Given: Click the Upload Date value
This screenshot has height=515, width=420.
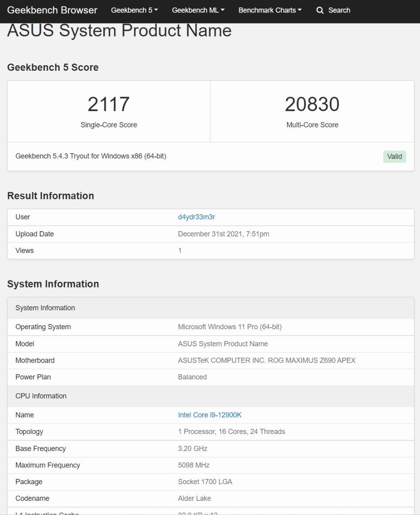Looking at the screenshot, I should pos(224,234).
